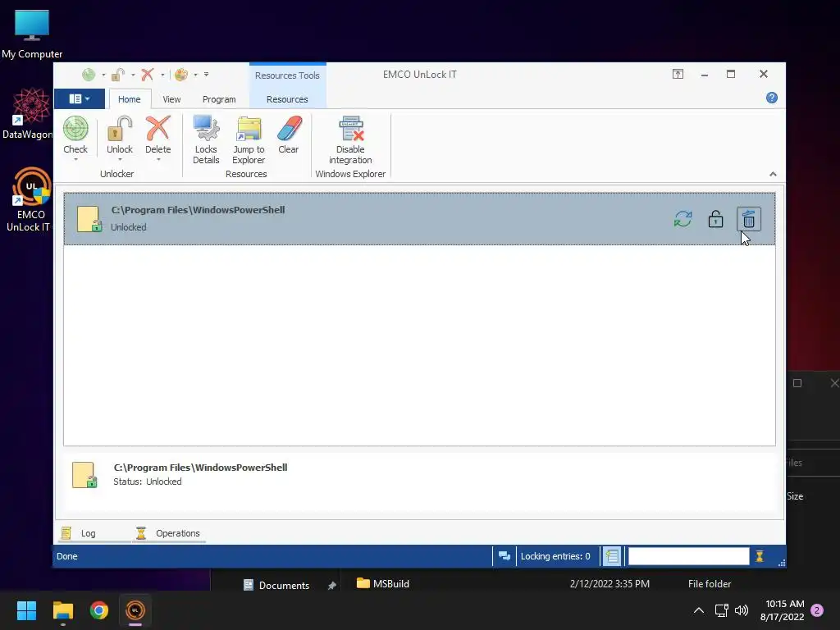The height and width of the screenshot is (630, 840).
Task: Open dropdown next to quick access Delete
Action: pyautogui.click(x=162, y=75)
